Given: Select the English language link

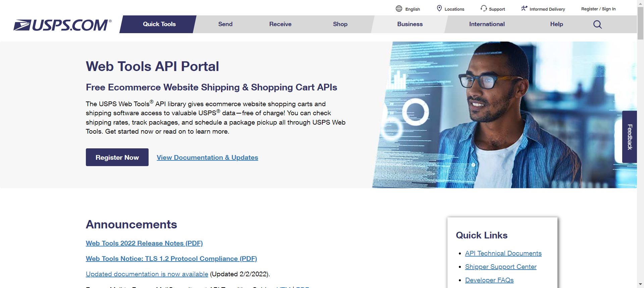Looking at the screenshot, I should (413, 9).
